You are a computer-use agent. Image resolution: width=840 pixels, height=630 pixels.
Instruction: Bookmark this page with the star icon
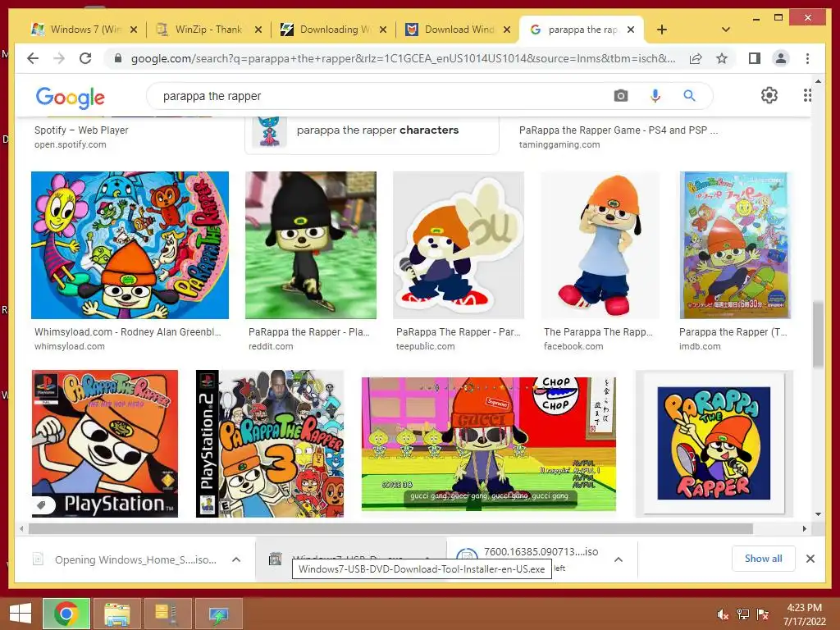[722, 58]
